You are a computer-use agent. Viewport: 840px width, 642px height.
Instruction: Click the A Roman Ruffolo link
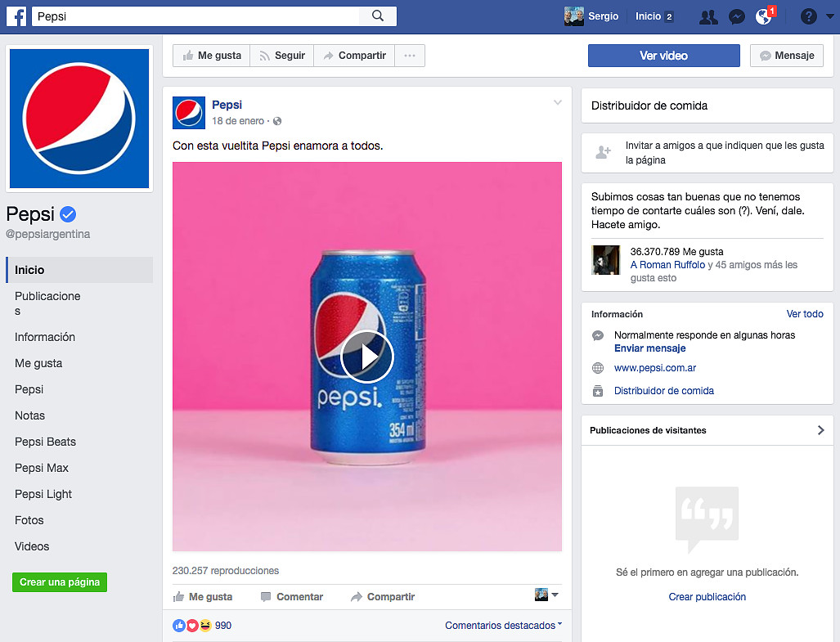[x=667, y=265]
